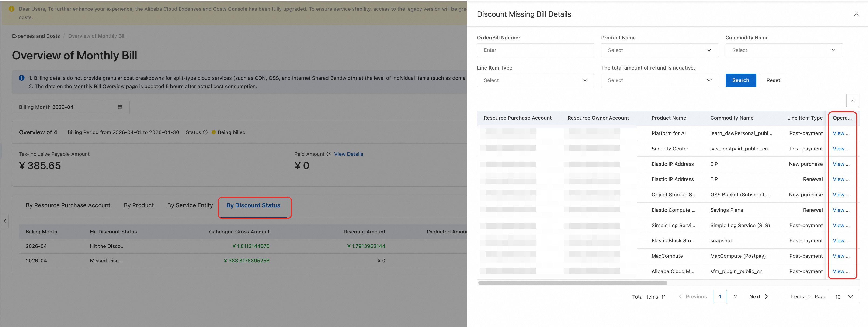Click the Paid Amount help icon
This screenshot has height=327, width=868.
329,154
